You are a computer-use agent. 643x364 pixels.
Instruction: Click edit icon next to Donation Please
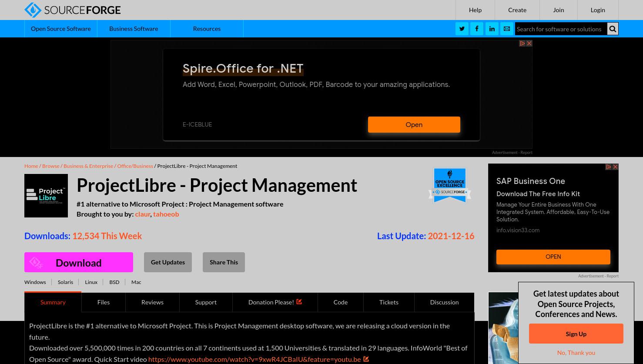pos(299,301)
